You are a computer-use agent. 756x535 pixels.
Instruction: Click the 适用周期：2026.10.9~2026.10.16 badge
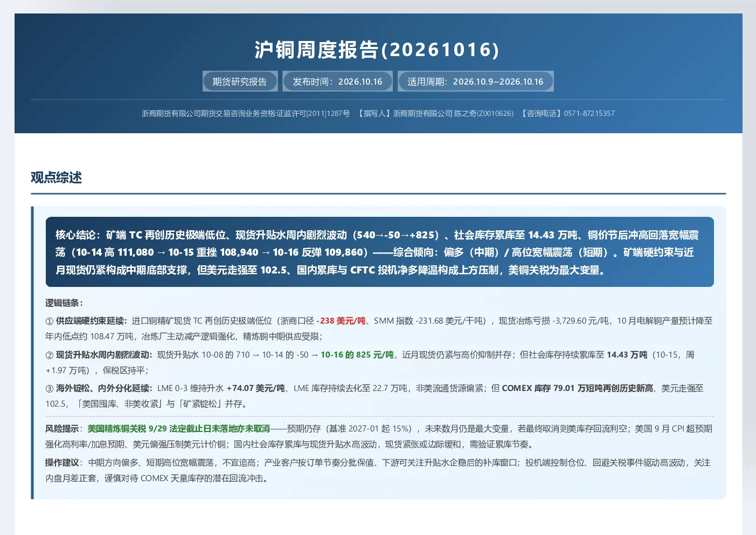(475, 81)
